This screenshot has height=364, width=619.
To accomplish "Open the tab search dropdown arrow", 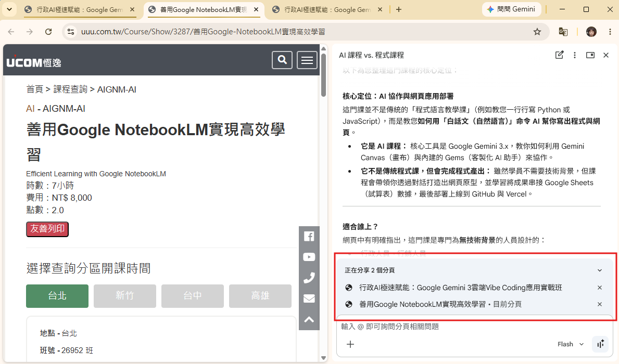I will 9,9.
